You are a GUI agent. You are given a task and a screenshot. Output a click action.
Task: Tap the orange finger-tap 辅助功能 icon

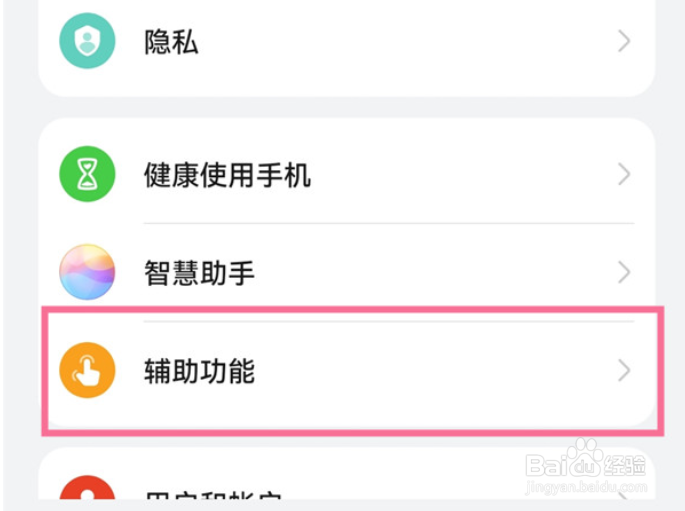point(87,370)
